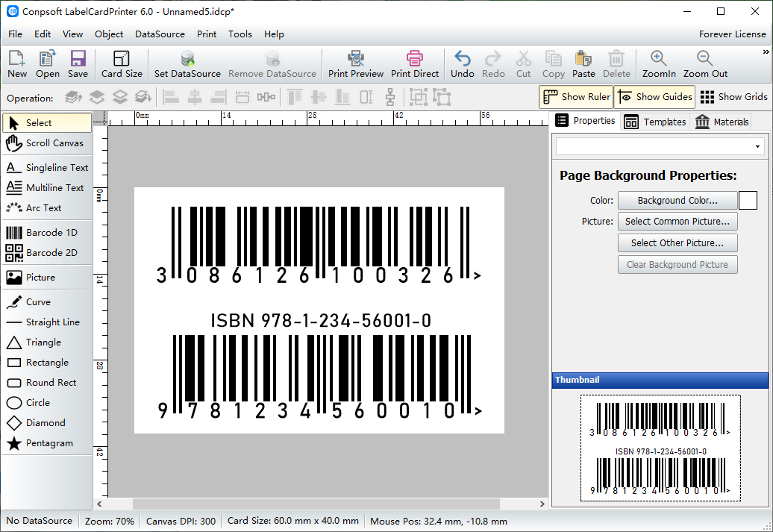Open the Help menu
Image resolution: width=773 pixels, height=532 pixels.
tap(274, 34)
